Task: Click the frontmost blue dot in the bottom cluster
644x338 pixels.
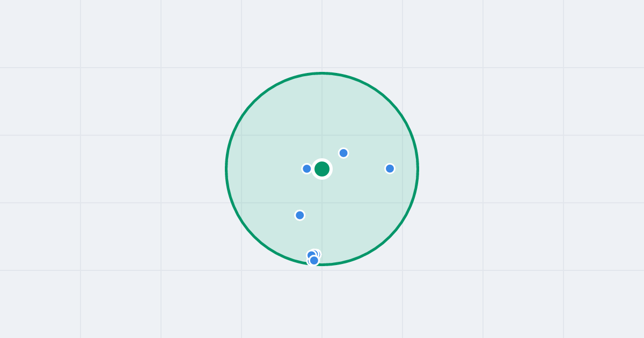Action: click(x=314, y=260)
